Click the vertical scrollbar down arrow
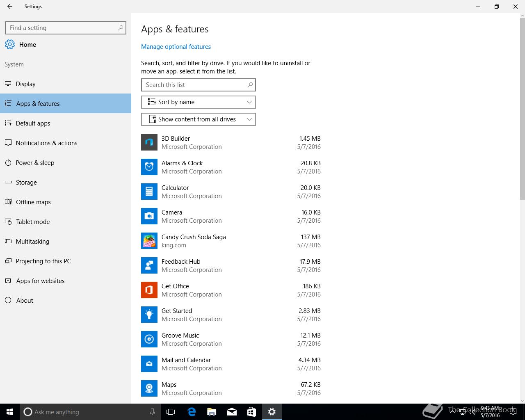This screenshot has height=420, width=525. (x=522, y=401)
